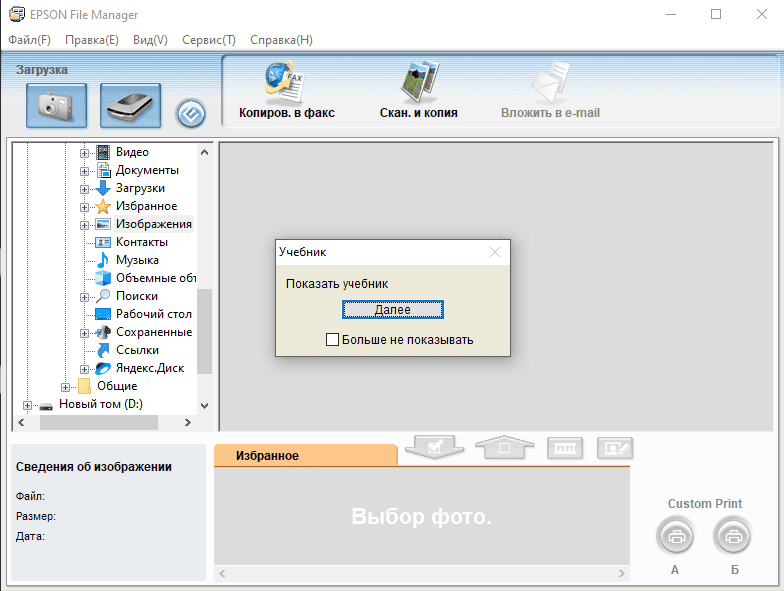Expand the Загрузки tree node
Screen dimensions: 784x591
[x=84, y=189]
